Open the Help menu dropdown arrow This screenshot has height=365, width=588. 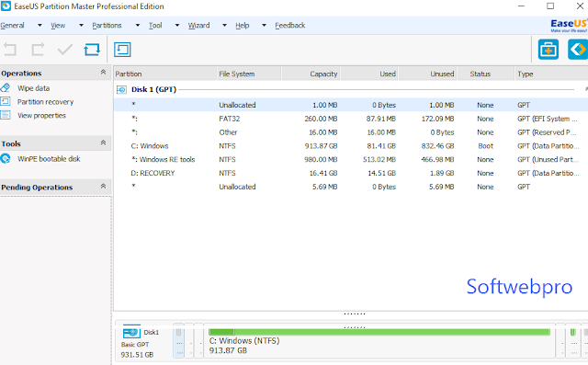264,26
